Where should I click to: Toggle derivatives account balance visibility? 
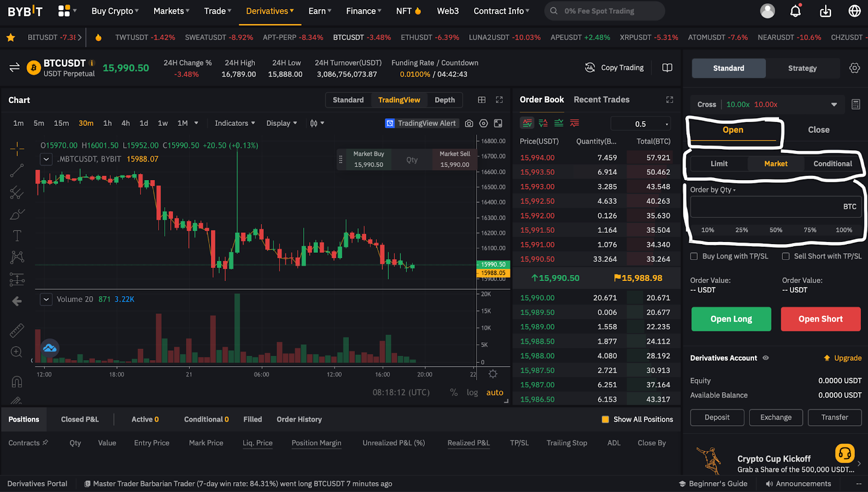(766, 358)
